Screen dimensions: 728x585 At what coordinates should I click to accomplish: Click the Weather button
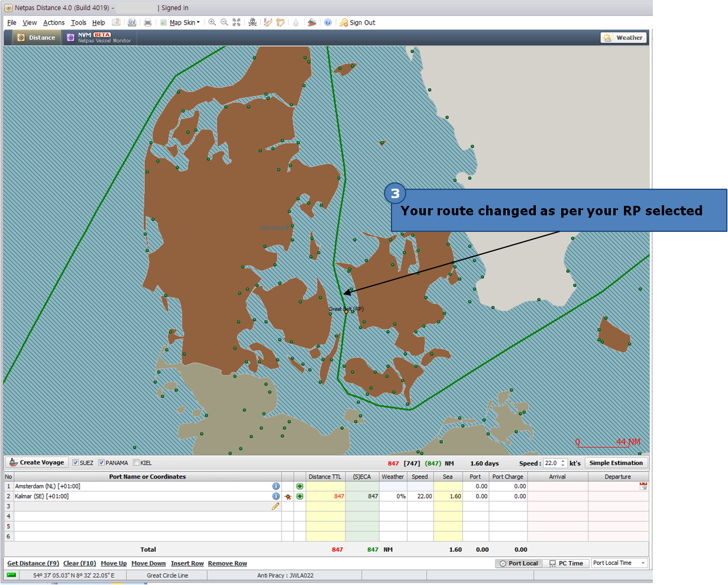[x=624, y=37]
